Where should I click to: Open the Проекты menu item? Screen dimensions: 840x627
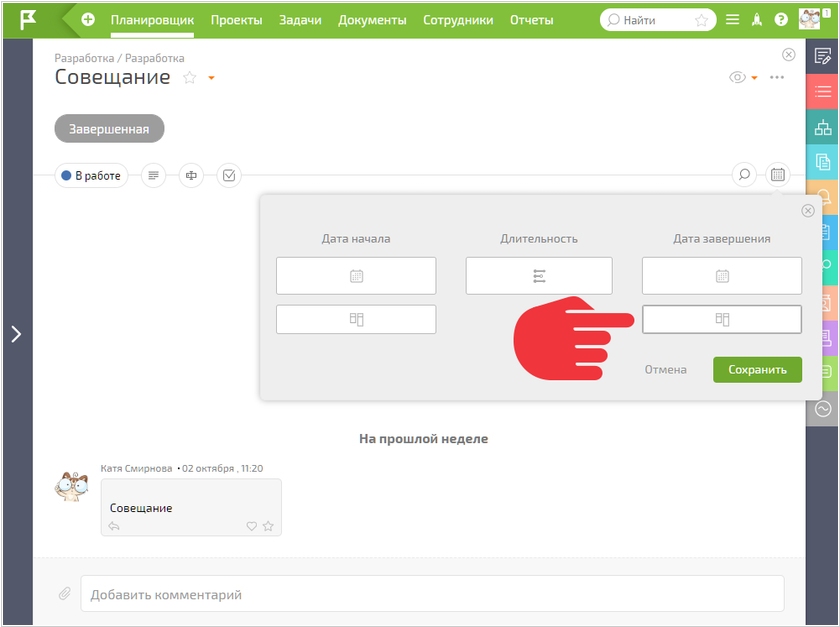click(236, 20)
